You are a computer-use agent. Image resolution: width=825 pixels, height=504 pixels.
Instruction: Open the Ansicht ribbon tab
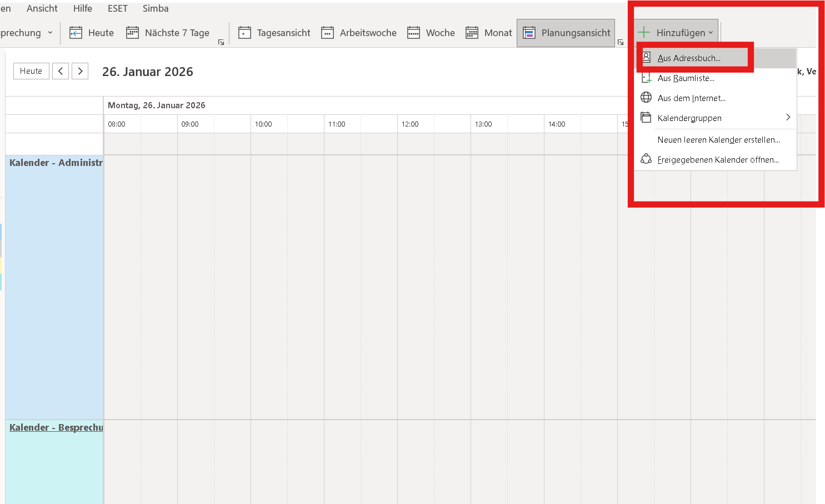[x=42, y=8]
